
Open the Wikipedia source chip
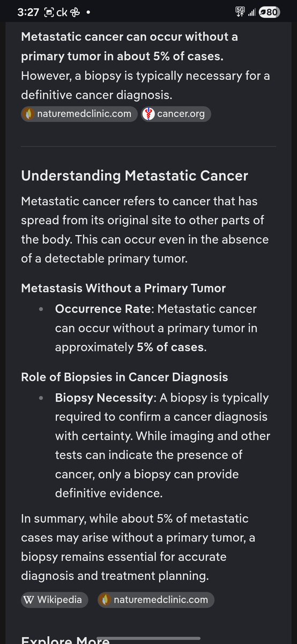[54, 599]
